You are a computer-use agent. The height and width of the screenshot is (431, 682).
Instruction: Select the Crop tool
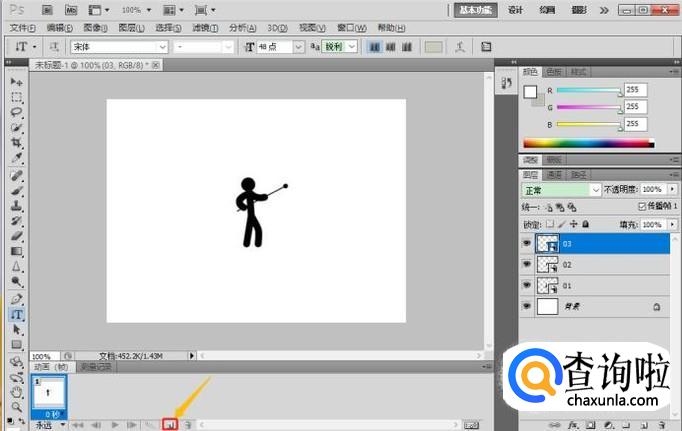coord(16,143)
